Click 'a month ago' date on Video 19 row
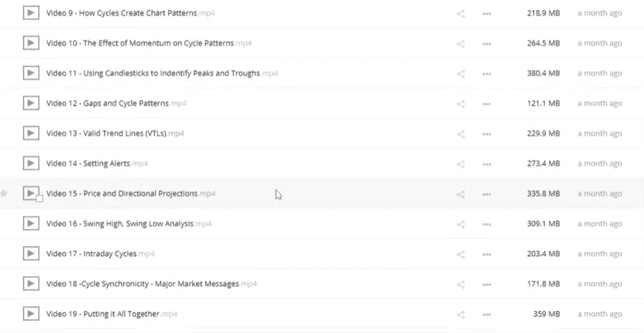This screenshot has width=644, height=333. (600, 314)
